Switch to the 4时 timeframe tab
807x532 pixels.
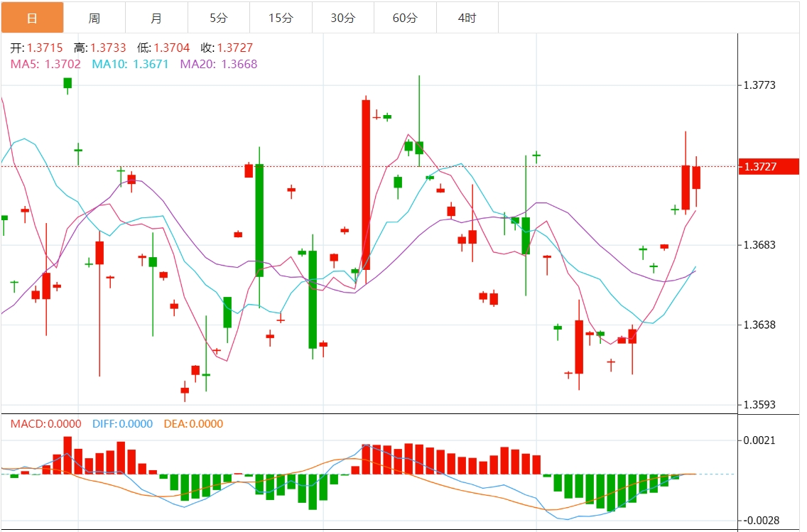467,18
